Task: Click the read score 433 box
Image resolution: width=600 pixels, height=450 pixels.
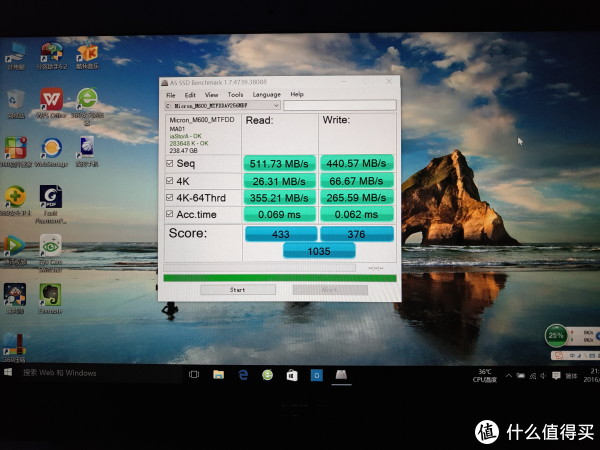Action: (x=281, y=234)
